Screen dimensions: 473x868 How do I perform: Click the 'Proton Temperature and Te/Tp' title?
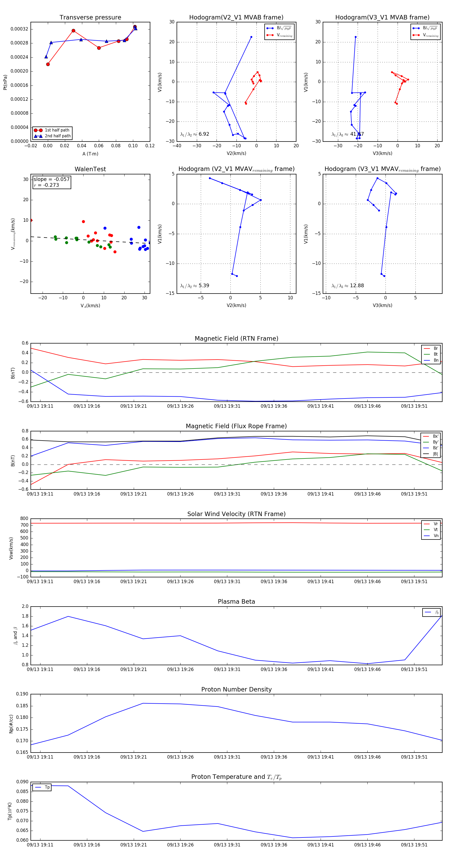pyautogui.click(x=236, y=777)
